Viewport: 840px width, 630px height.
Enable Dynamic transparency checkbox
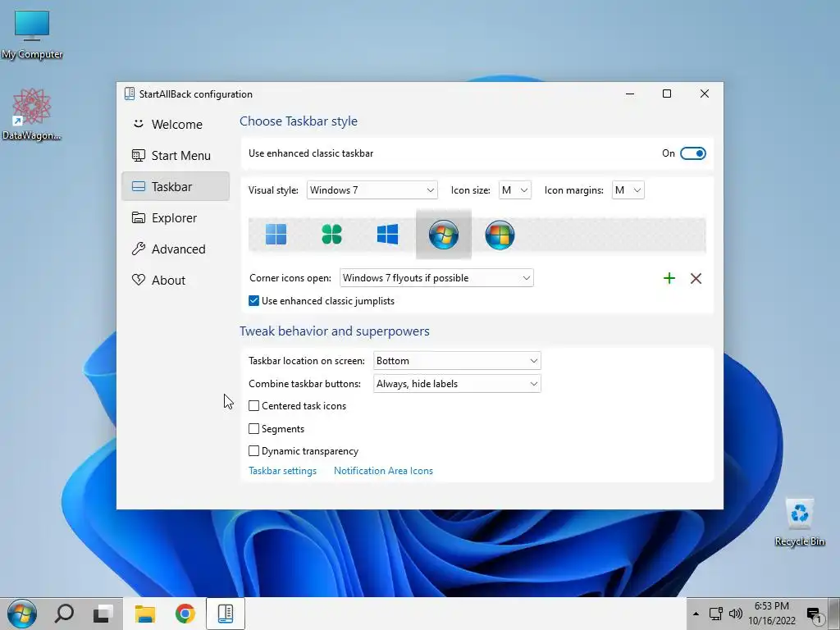click(x=254, y=451)
